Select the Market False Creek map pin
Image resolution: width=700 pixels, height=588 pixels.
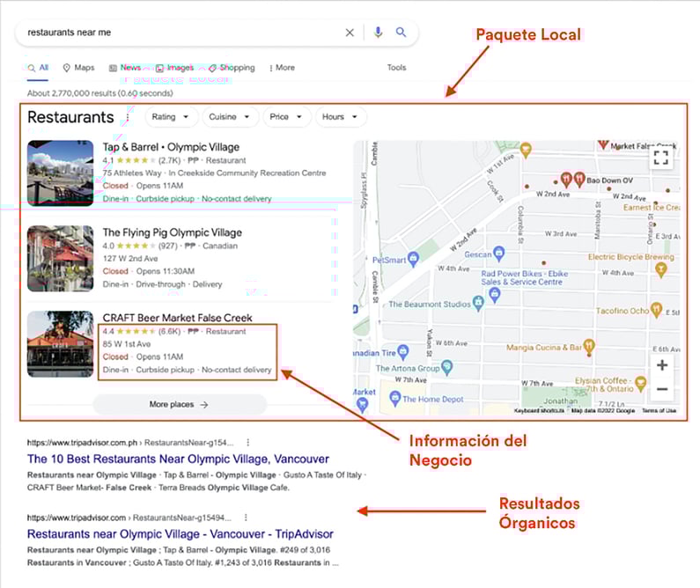pyautogui.click(x=603, y=144)
